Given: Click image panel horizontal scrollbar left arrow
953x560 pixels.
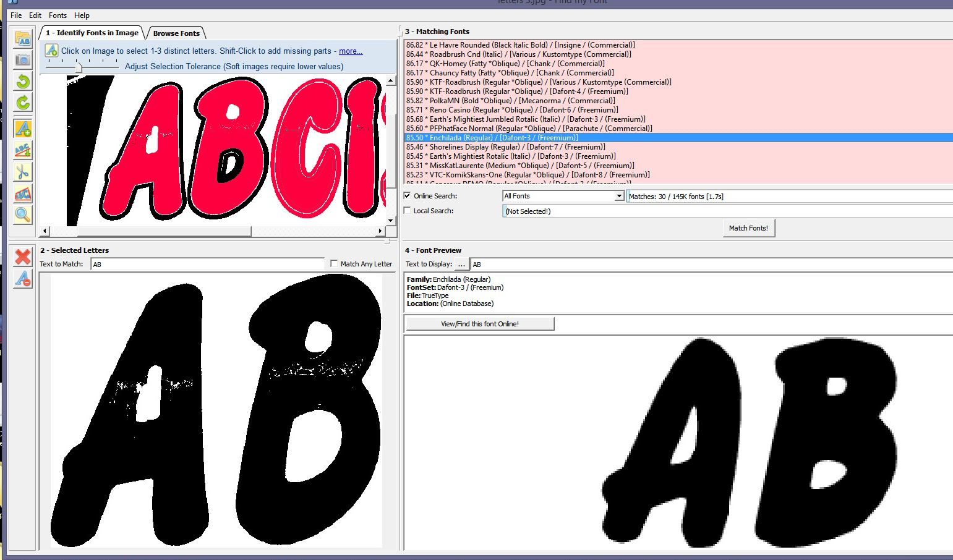Looking at the screenshot, I should [45, 231].
